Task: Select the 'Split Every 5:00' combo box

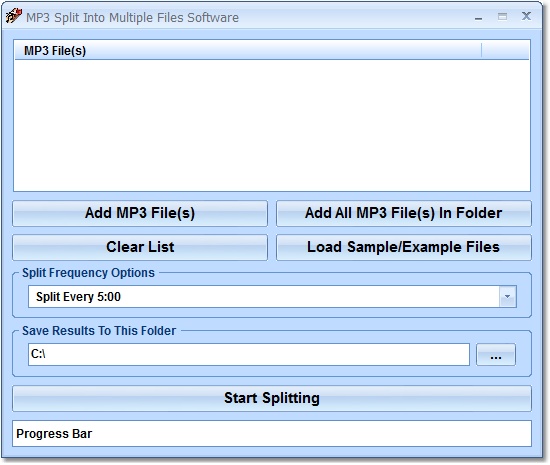Action: pyautogui.click(x=272, y=297)
